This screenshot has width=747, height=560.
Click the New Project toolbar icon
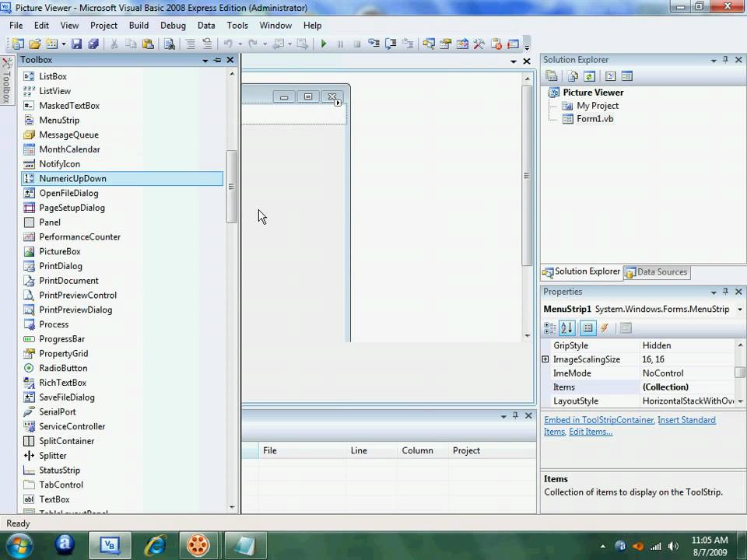pos(18,44)
